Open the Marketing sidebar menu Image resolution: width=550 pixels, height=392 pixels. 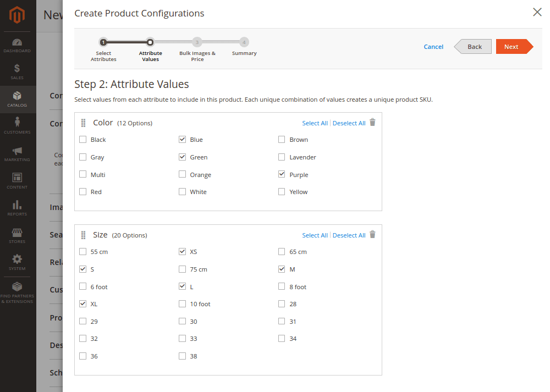coord(17,154)
